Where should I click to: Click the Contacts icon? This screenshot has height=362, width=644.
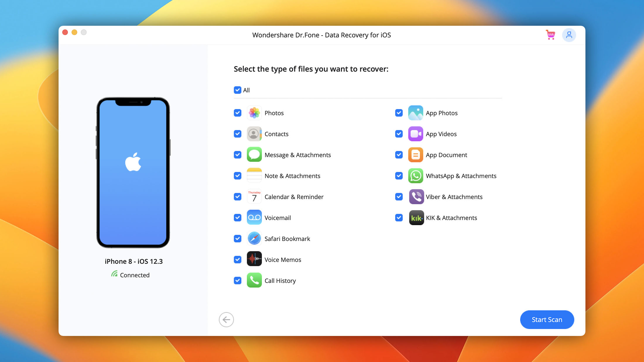pos(254,134)
